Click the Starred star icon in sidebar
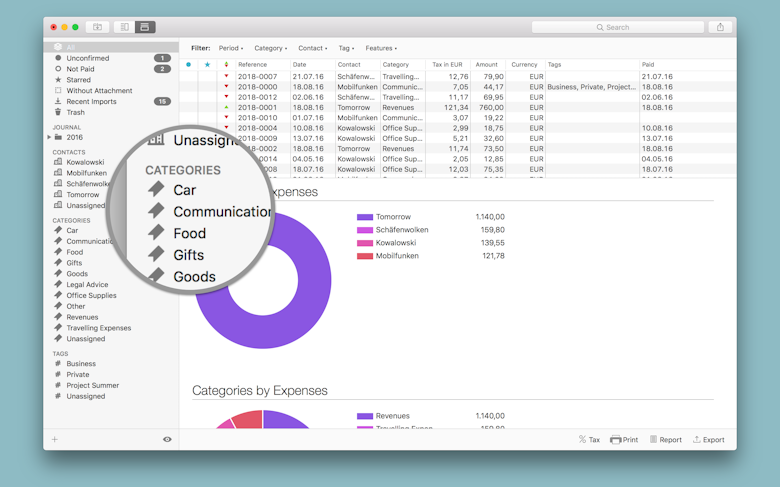Viewport: 780px width, 487px height. click(x=58, y=80)
